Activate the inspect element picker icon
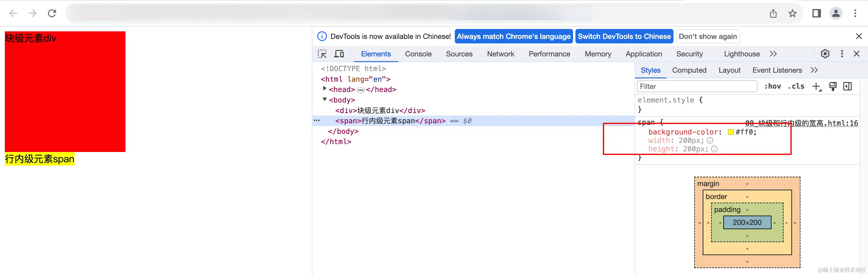 coord(322,54)
